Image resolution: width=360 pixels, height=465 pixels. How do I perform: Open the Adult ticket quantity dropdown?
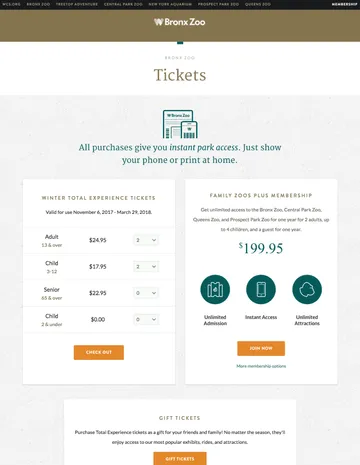pyautogui.click(x=146, y=240)
